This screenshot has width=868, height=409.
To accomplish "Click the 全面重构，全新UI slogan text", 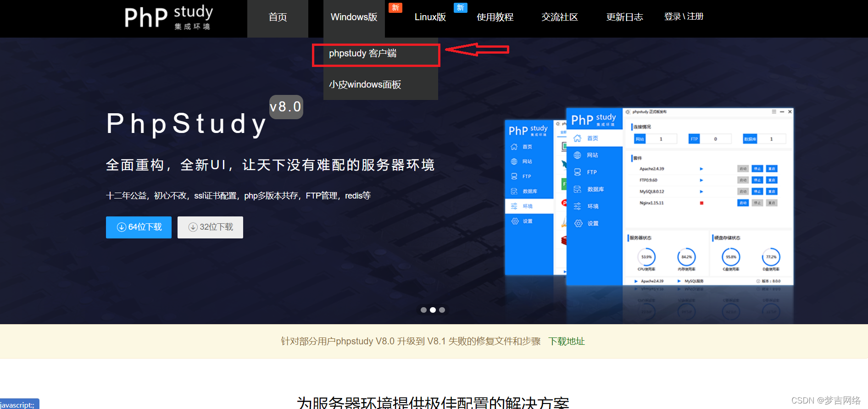I will pyautogui.click(x=270, y=165).
